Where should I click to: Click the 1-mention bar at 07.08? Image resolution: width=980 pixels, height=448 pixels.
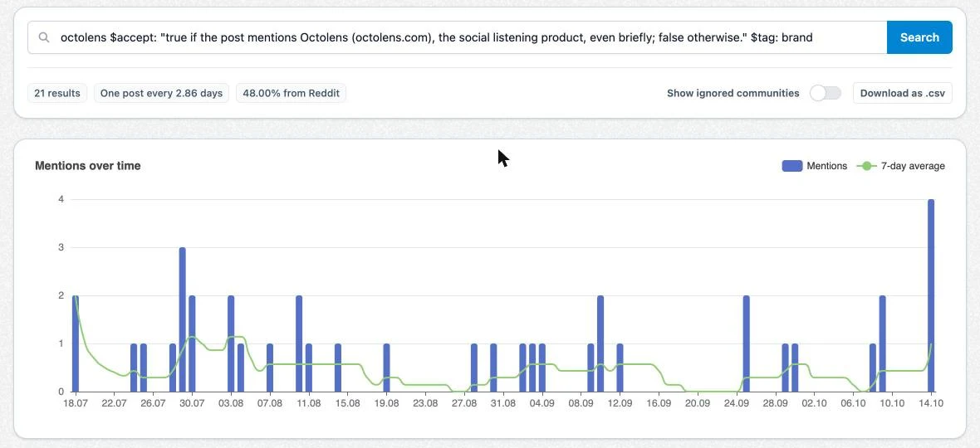click(270, 368)
